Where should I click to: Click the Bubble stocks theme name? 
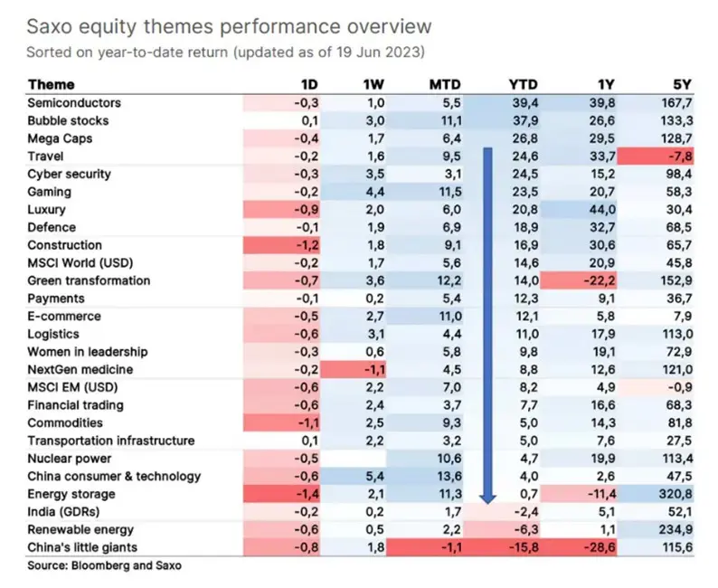(x=68, y=120)
